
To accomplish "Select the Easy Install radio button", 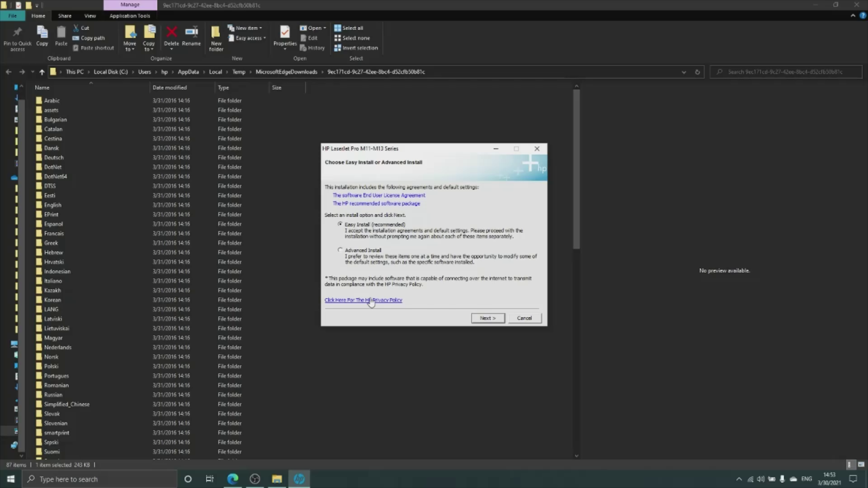I will (340, 224).
